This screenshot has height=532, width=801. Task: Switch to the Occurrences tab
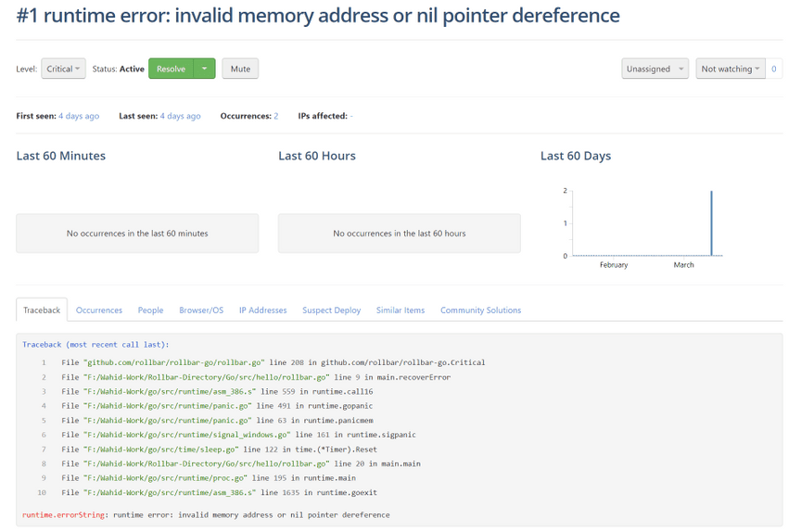click(99, 310)
